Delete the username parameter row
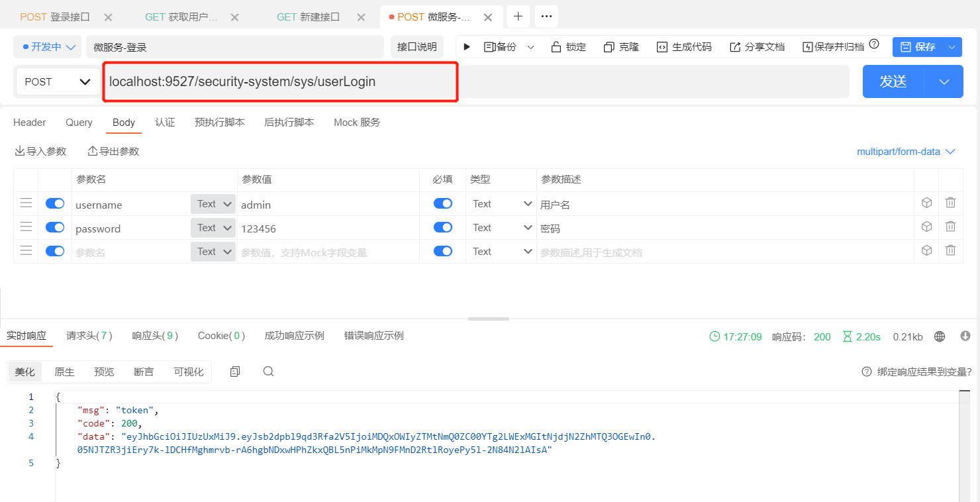Viewport: 980px width, 502px height. tap(950, 203)
